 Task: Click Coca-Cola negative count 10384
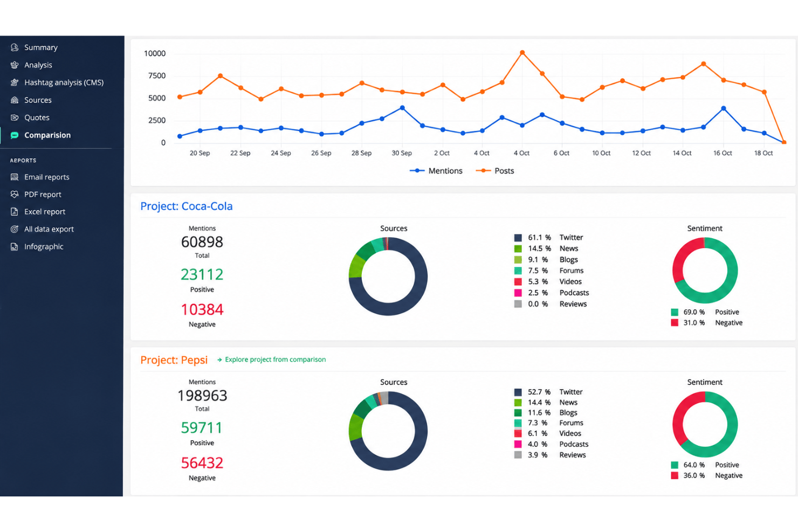point(202,309)
